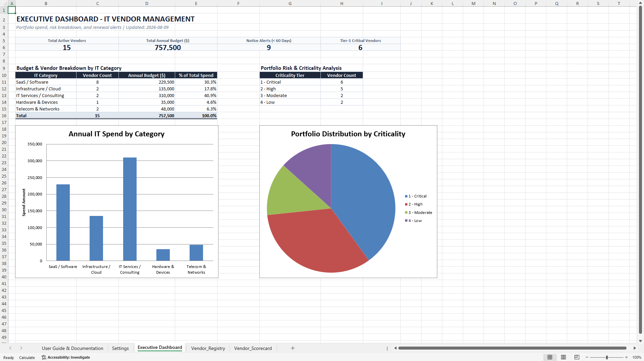
Task: Add a new sheet with plus button
Action: coord(293,348)
